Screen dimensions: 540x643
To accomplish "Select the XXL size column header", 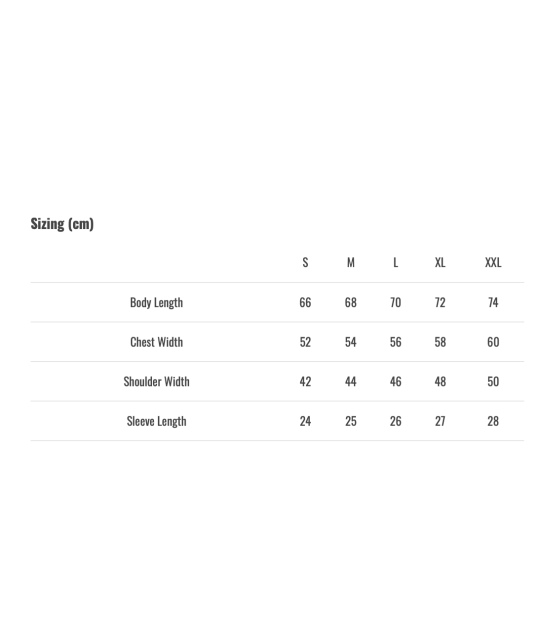I will click(x=493, y=262).
